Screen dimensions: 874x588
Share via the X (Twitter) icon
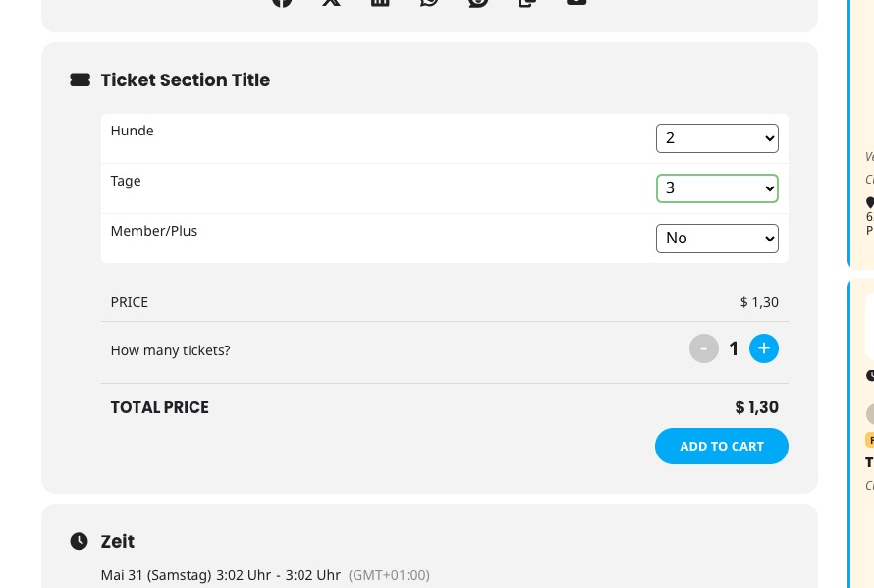pyautogui.click(x=331, y=2)
